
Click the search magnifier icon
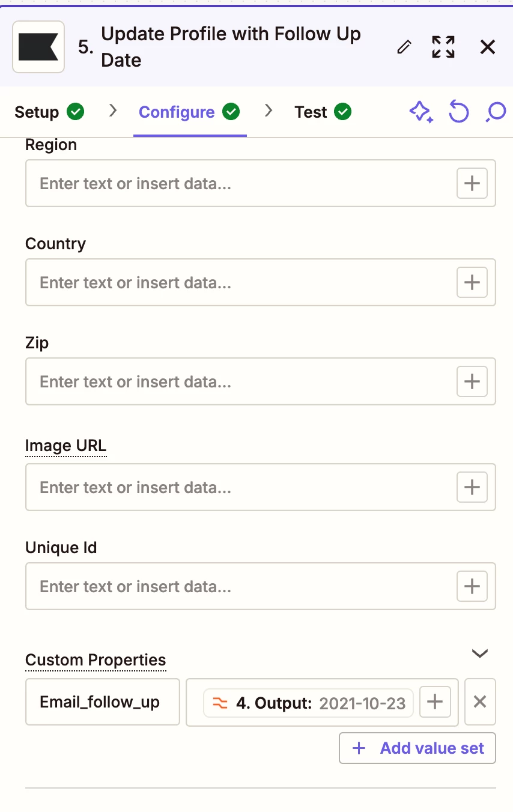click(496, 112)
